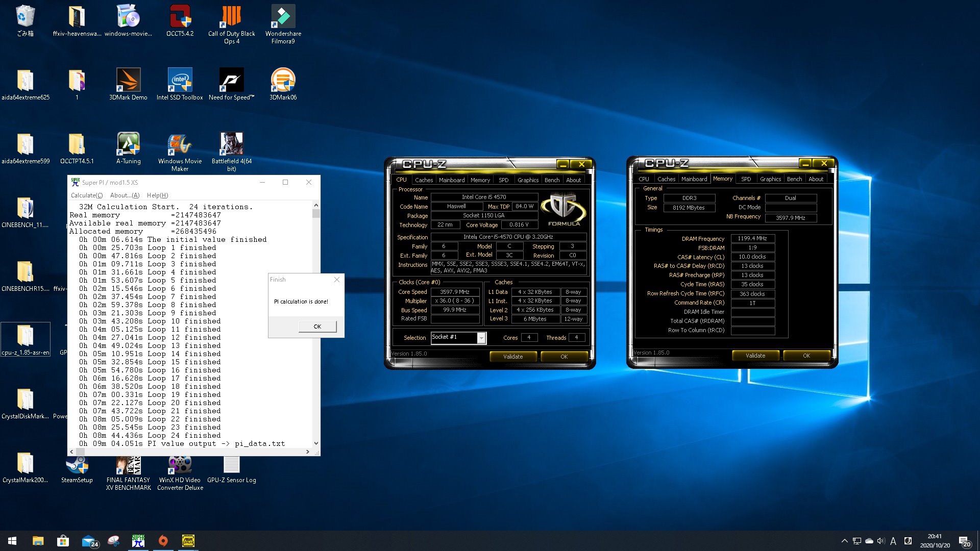Image resolution: width=980 pixels, height=551 pixels.
Task: Open File Explorer from the taskbar
Action: click(38, 541)
